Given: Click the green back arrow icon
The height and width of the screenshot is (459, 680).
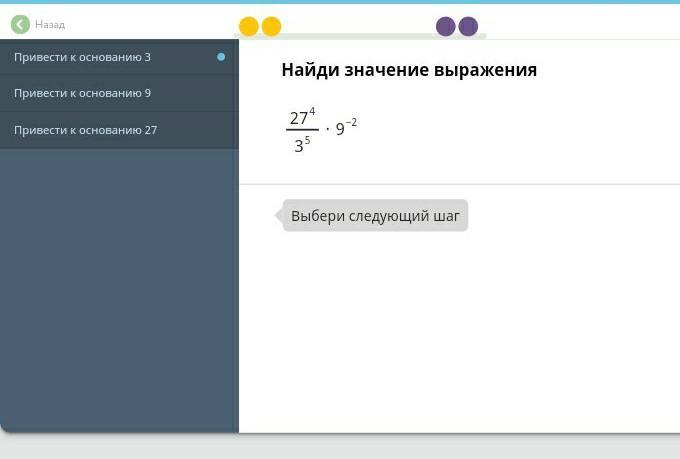Looking at the screenshot, I should point(20,24).
